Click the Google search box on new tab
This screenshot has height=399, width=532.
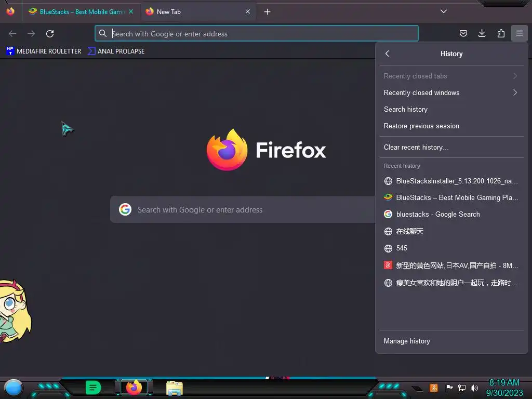(243, 210)
